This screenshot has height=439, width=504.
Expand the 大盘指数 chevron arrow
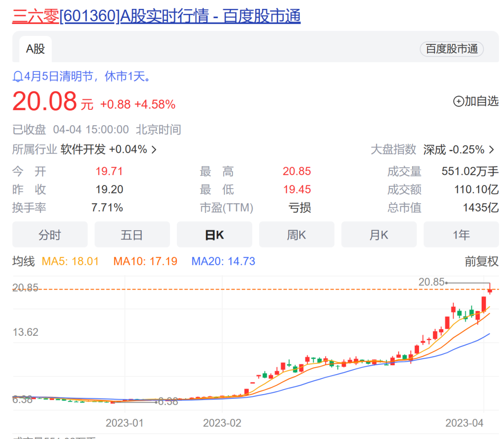491,149
